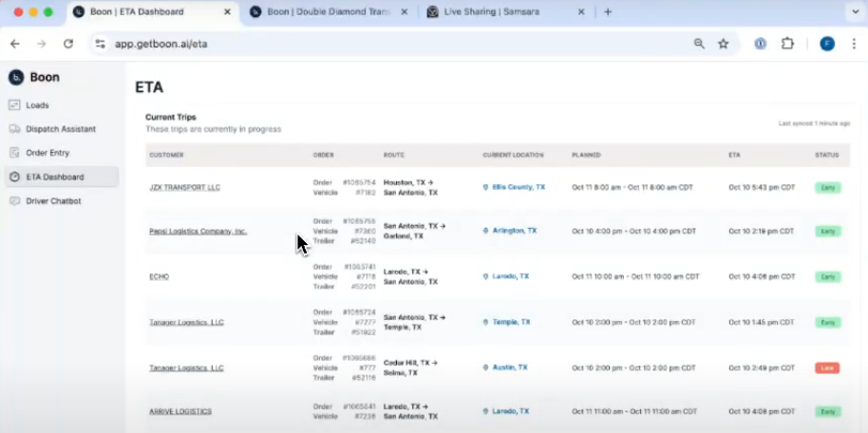Click the browser forward arrow
868x433 pixels.
[x=42, y=44]
